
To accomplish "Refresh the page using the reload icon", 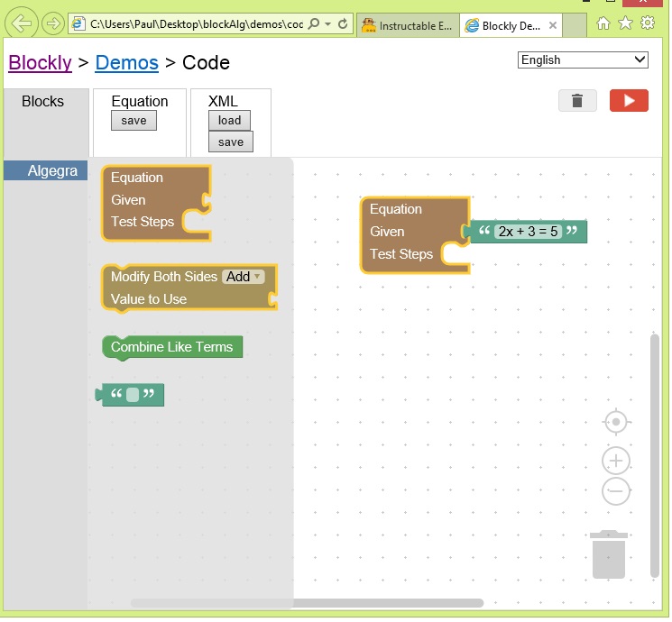I will pyautogui.click(x=344, y=23).
